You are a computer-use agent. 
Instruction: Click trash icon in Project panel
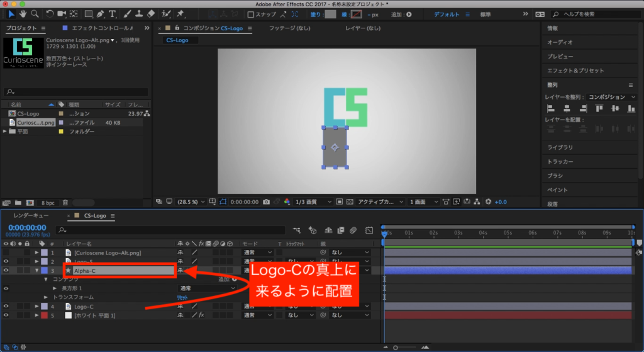click(x=65, y=203)
